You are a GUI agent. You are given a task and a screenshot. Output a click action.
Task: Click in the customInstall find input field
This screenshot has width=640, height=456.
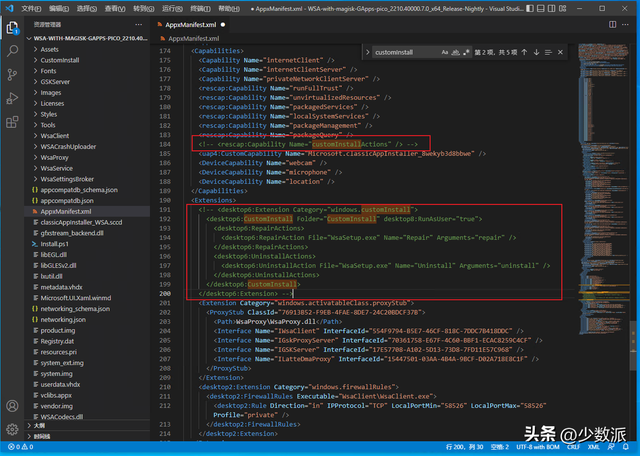(398, 51)
